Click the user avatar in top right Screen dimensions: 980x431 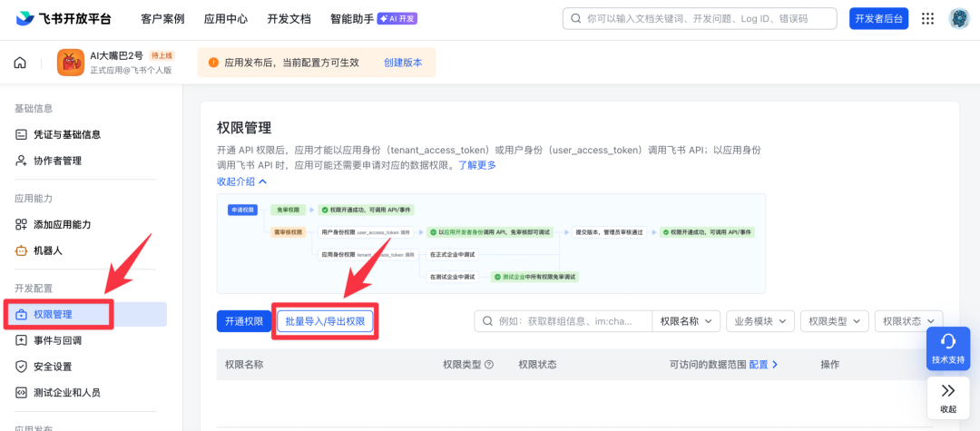958,18
